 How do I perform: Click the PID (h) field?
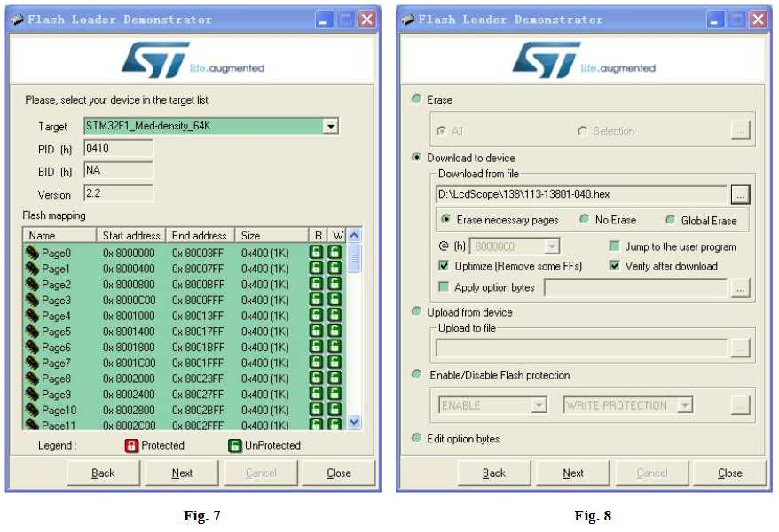tap(118, 148)
